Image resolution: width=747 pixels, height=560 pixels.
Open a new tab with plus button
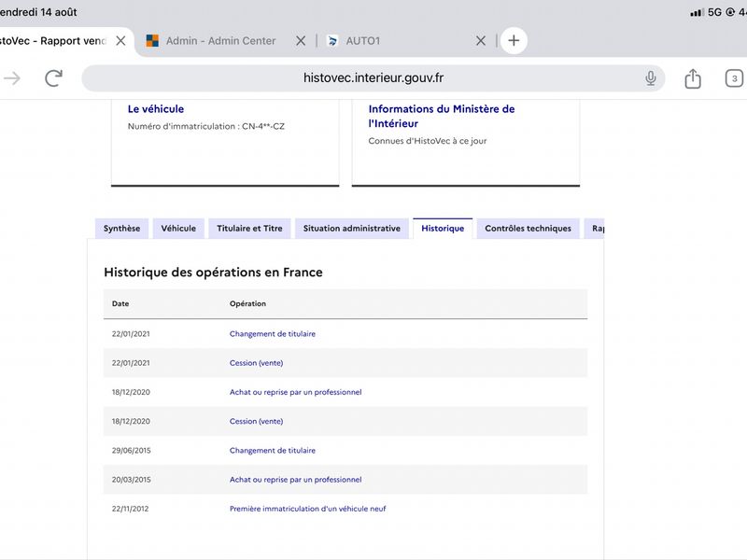(x=514, y=40)
